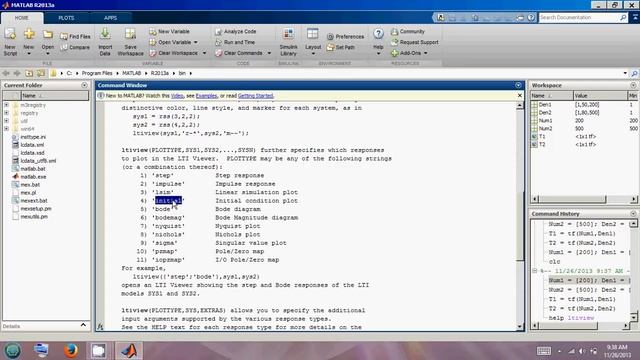
Task: Select lcdata.xml in Current Folder
Action: pos(32,145)
